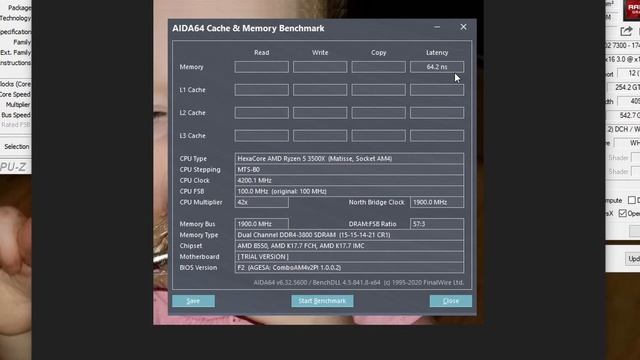
Task: Click the CPU Type HexaCore AMD Ryzen field
Action: 349,159
